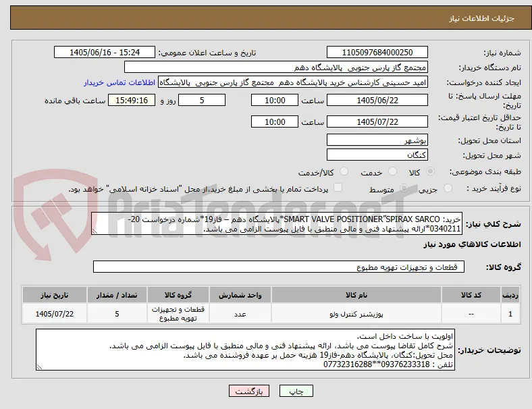Click the remaining days field showing 5

[202, 101]
